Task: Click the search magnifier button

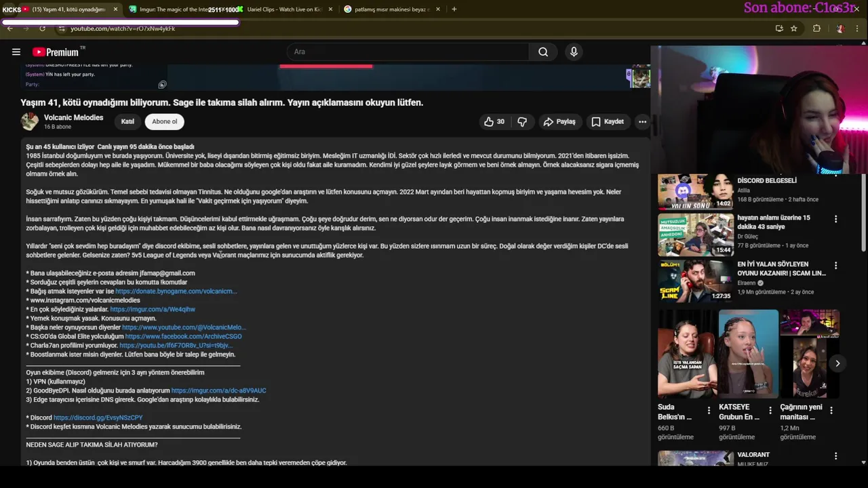Action: tap(543, 52)
